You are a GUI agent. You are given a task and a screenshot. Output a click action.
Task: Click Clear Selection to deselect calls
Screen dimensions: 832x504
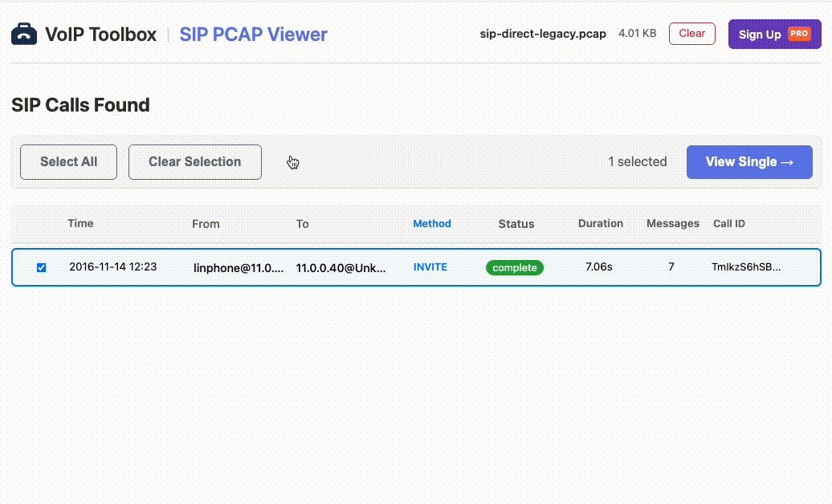(194, 161)
